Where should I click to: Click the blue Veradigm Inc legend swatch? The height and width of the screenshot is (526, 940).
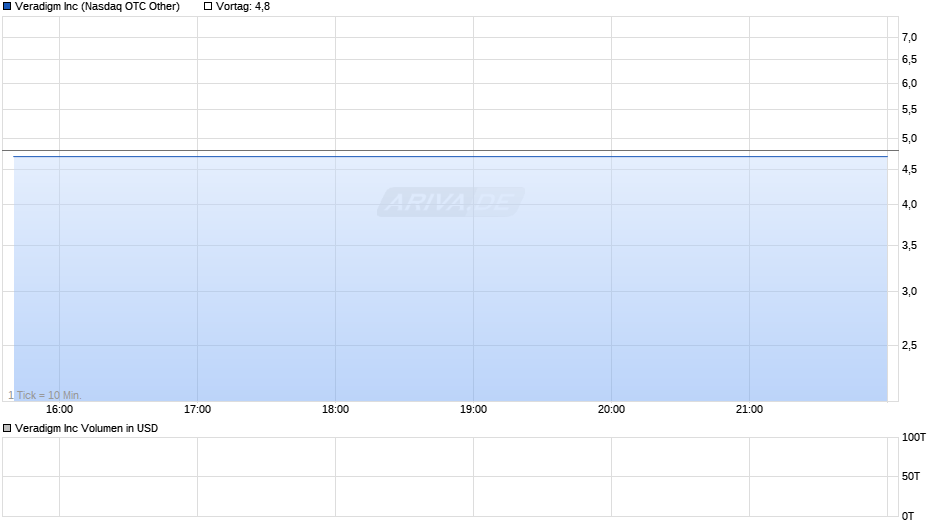click(x=7, y=7)
